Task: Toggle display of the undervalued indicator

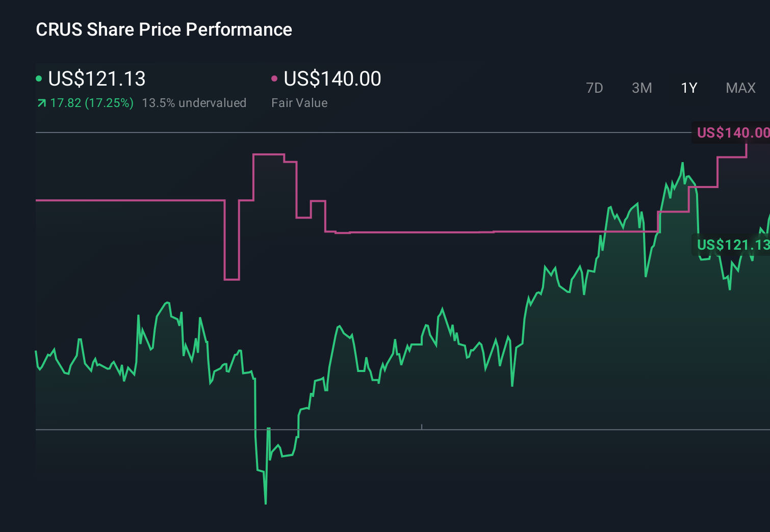Action: [x=195, y=102]
